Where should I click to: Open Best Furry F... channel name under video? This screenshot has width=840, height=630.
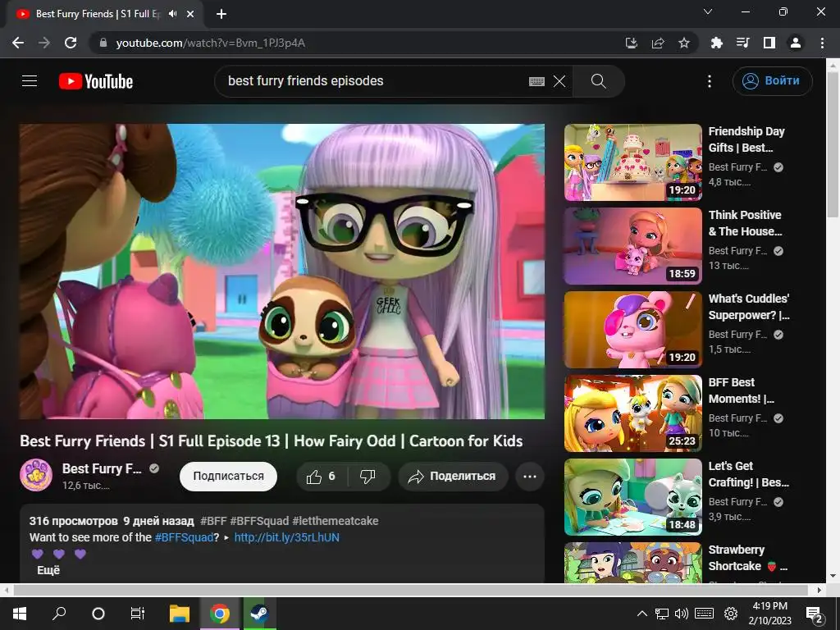(102, 468)
